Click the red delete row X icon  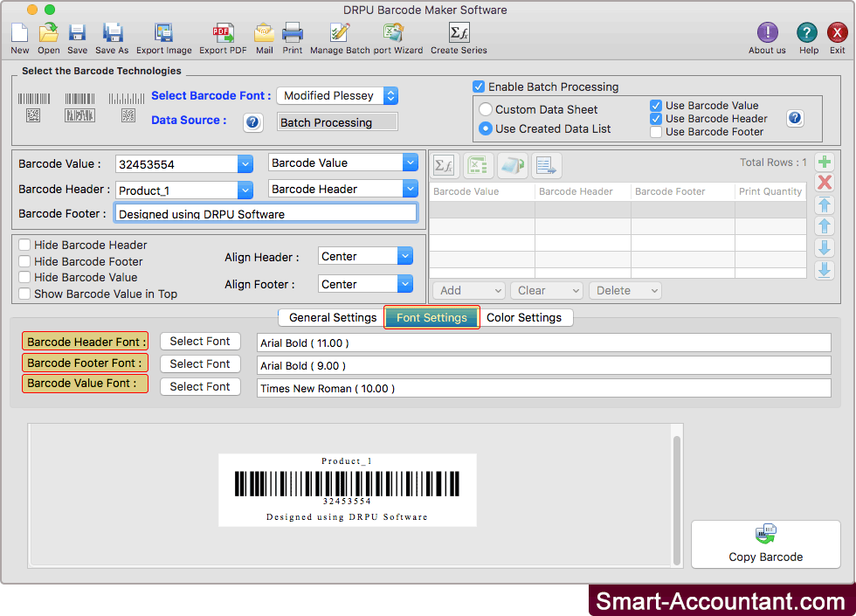pyautogui.click(x=824, y=183)
